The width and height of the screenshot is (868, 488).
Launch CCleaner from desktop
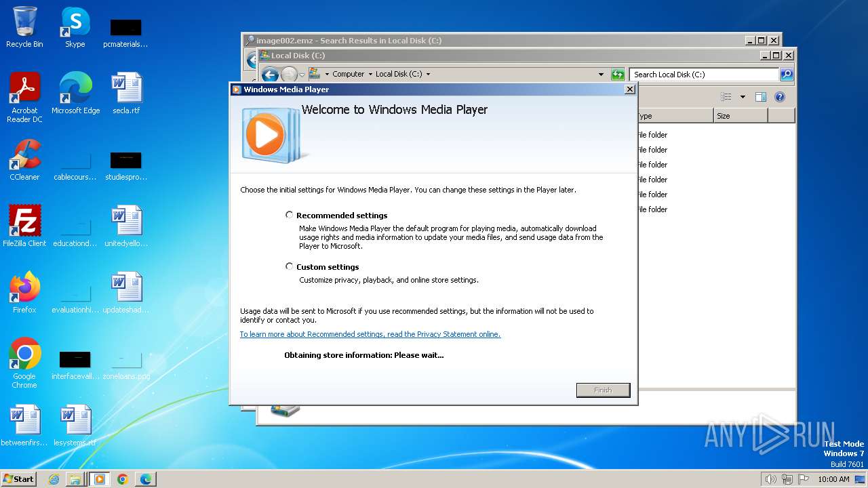(x=24, y=161)
